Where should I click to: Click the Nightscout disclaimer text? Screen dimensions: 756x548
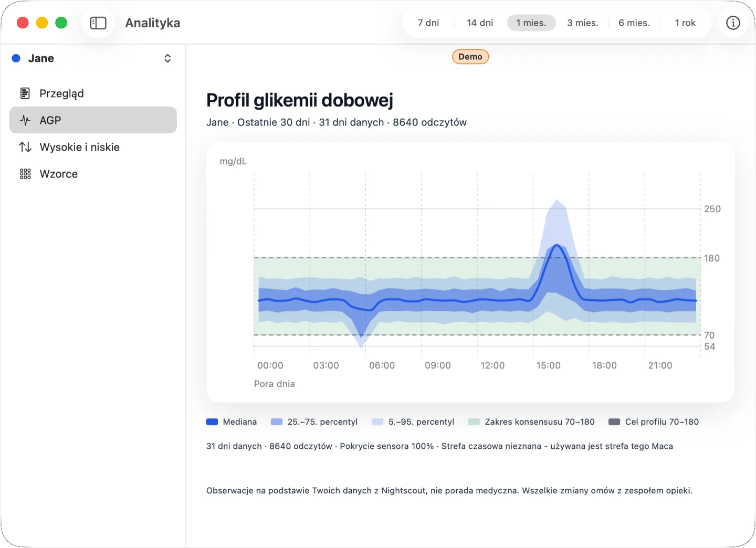click(449, 491)
